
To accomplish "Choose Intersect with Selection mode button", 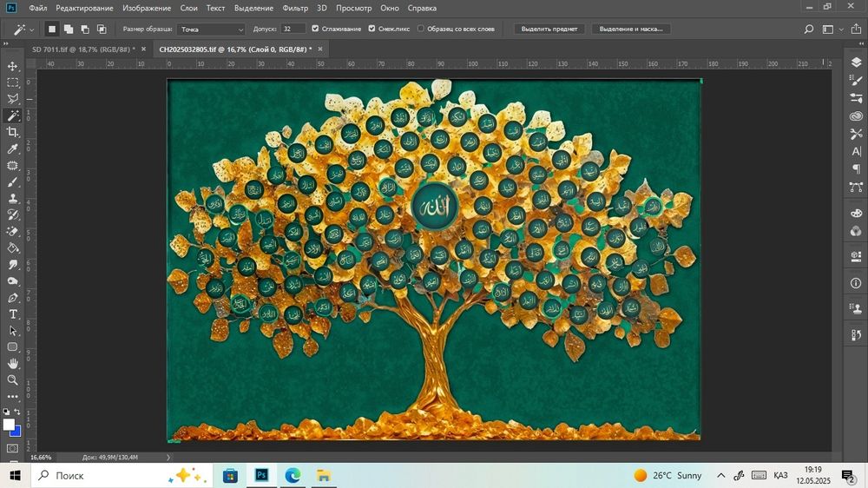I will 102,29.
